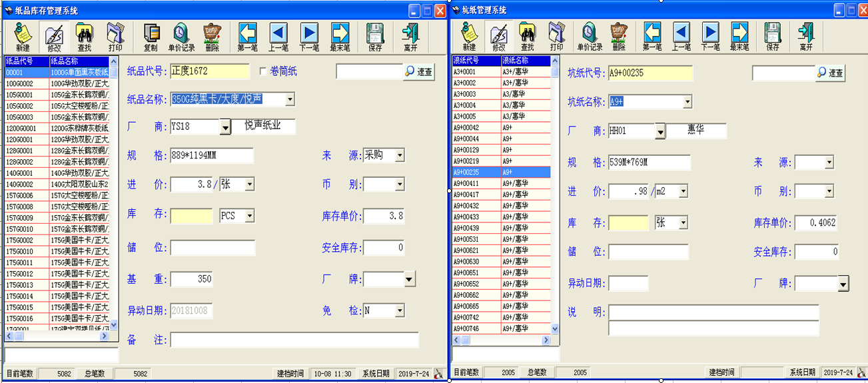Viewport: 868px width, 383px height.
Task: Open the 坑纸名称 A9+ dropdown
Action: (x=687, y=102)
